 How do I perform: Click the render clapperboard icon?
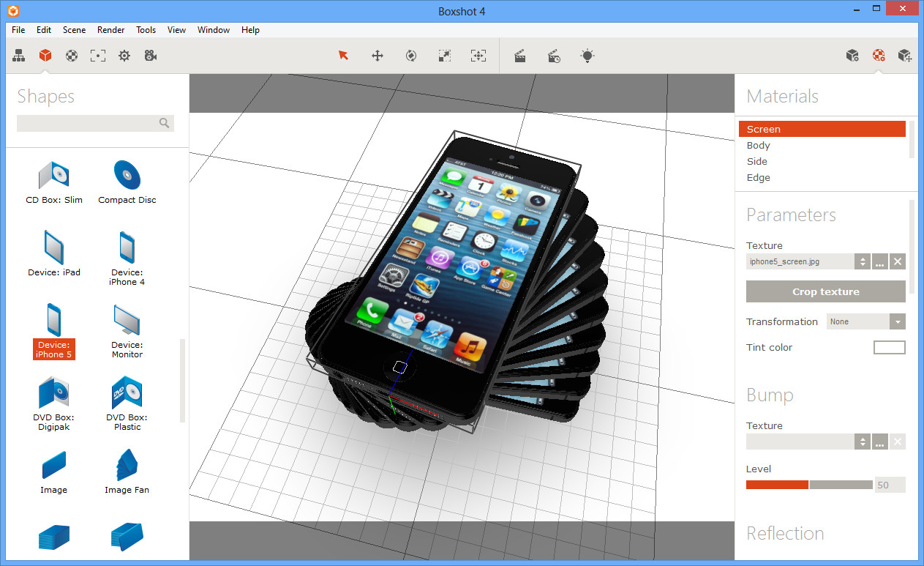coord(520,56)
